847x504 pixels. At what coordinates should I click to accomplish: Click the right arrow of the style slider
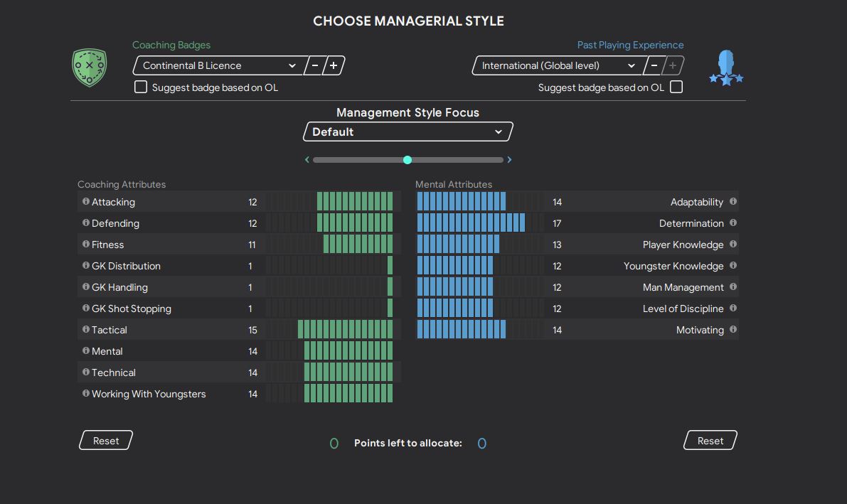[509, 160]
